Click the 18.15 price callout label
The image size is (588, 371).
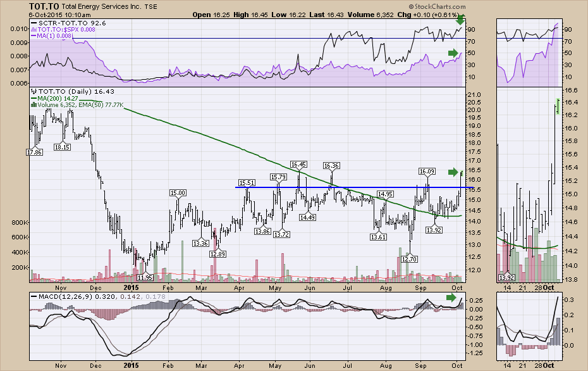(x=62, y=148)
